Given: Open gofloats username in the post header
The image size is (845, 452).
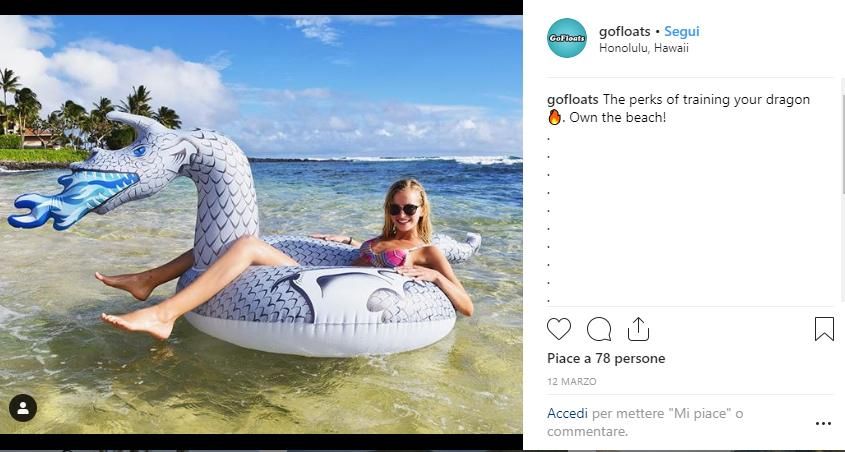Looking at the screenshot, I should pyautogui.click(x=625, y=31).
